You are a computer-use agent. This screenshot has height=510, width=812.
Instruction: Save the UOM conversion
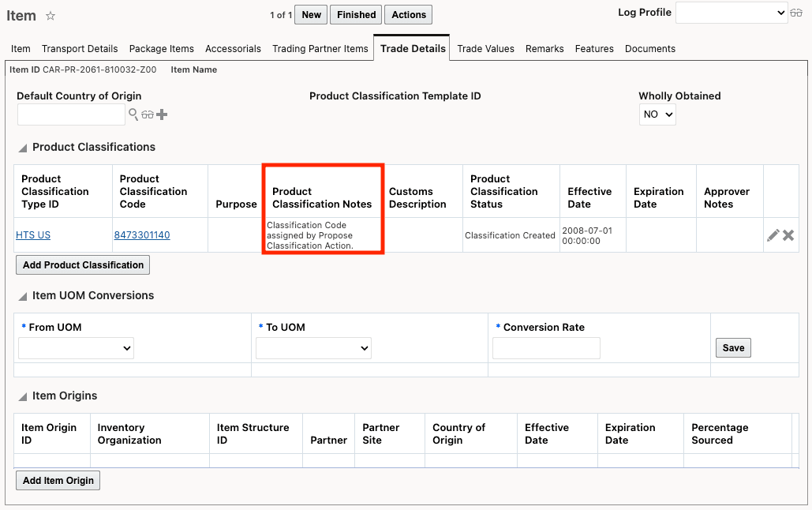(x=732, y=347)
